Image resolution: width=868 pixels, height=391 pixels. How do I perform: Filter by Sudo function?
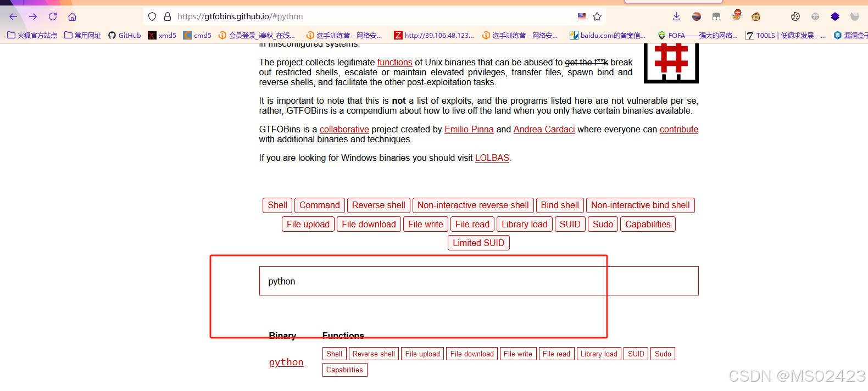(603, 224)
